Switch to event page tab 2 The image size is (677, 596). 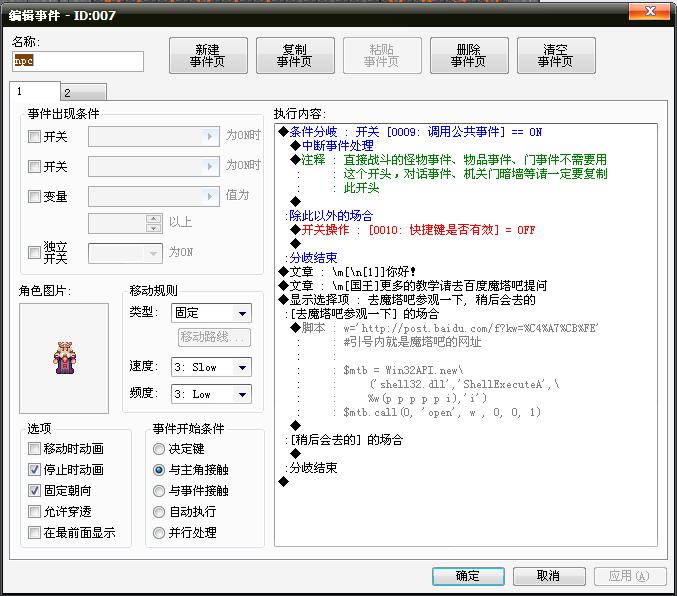[83, 92]
